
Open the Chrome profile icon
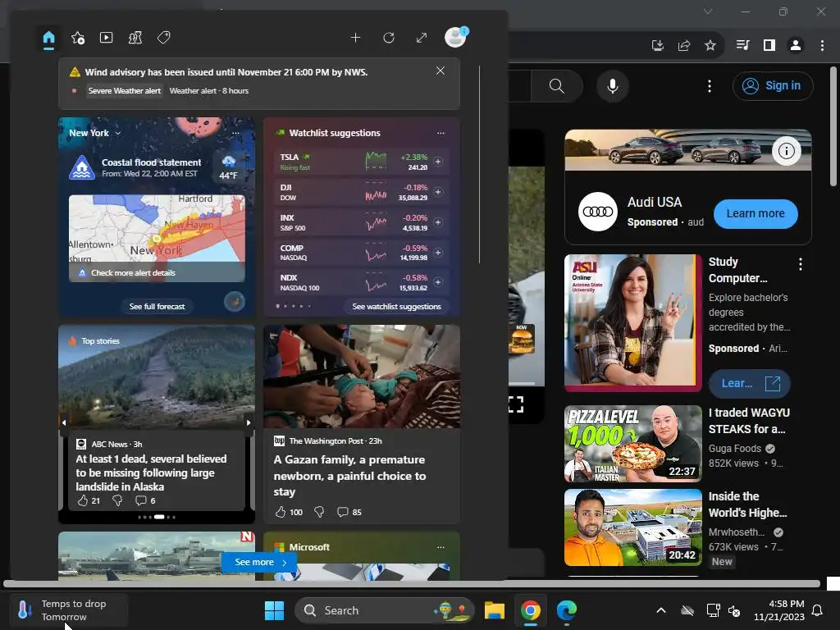tap(796, 46)
